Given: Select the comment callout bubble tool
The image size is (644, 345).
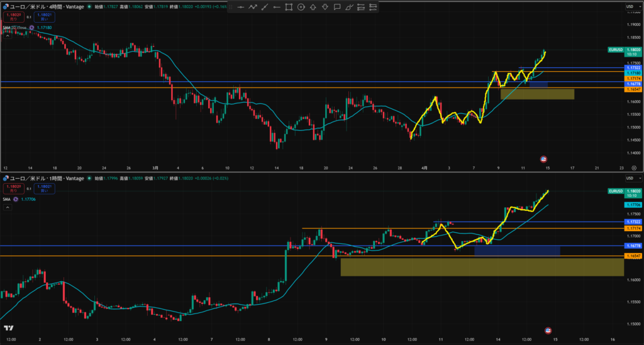Looking at the screenshot, I should pos(336,8).
